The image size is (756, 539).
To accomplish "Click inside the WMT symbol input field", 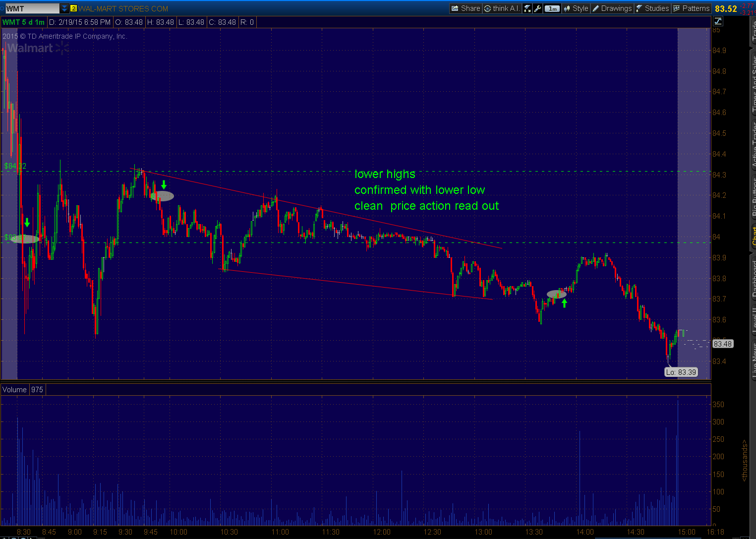I will tap(30, 8).
